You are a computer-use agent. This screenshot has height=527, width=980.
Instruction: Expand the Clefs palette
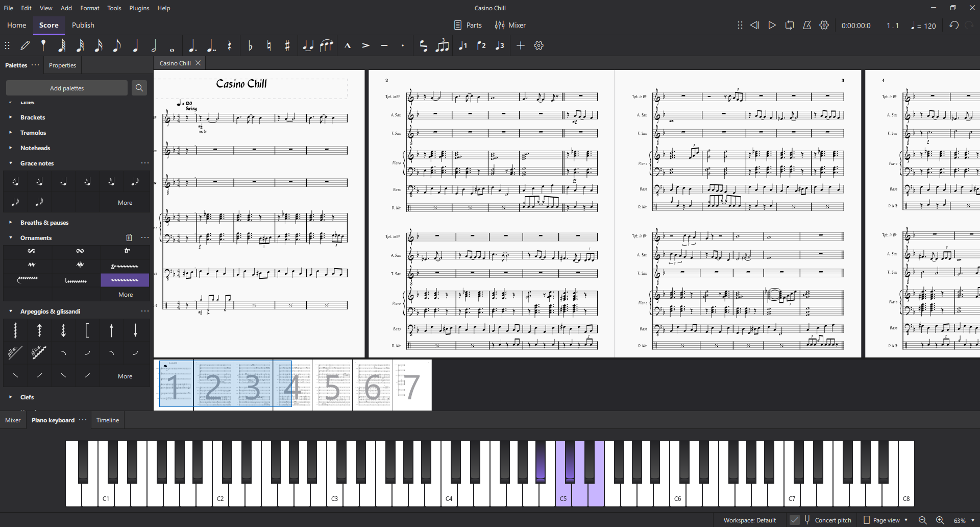10,397
